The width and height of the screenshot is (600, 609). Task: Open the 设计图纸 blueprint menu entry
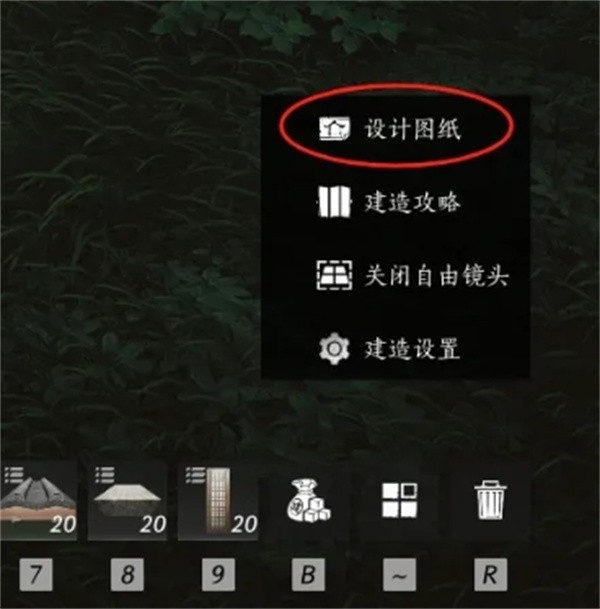tap(390, 129)
